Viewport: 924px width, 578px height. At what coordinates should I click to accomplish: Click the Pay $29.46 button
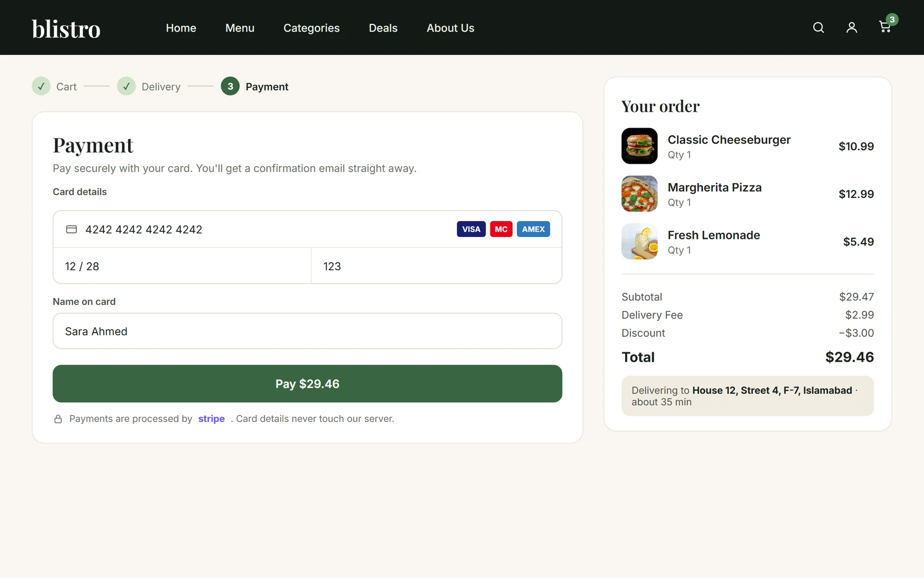308,383
